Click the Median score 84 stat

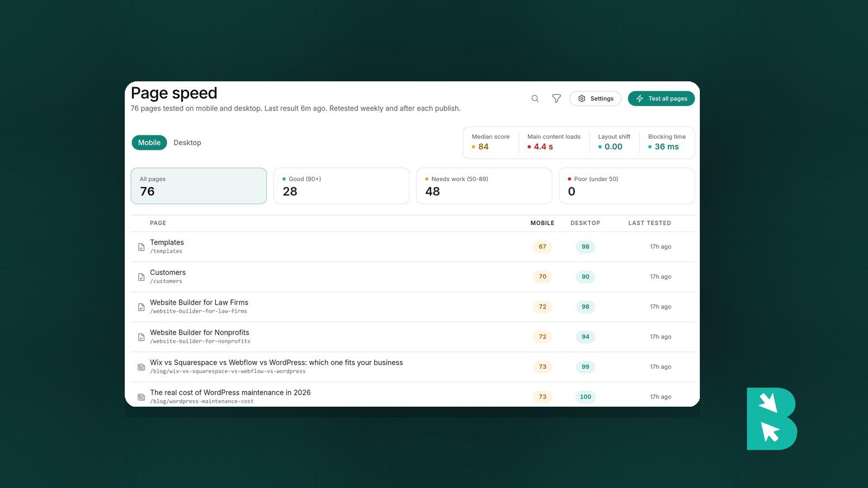[x=490, y=142]
